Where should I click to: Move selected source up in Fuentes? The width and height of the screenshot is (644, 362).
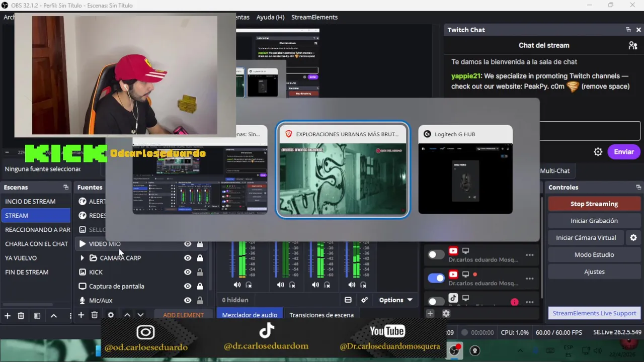(127, 315)
